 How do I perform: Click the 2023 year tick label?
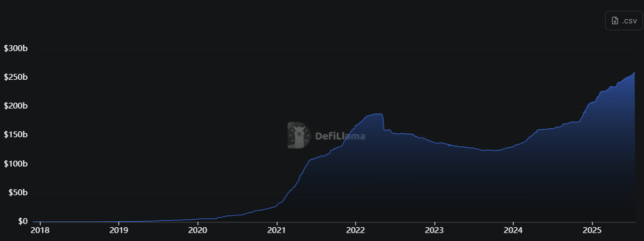pyautogui.click(x=434, y=231)
